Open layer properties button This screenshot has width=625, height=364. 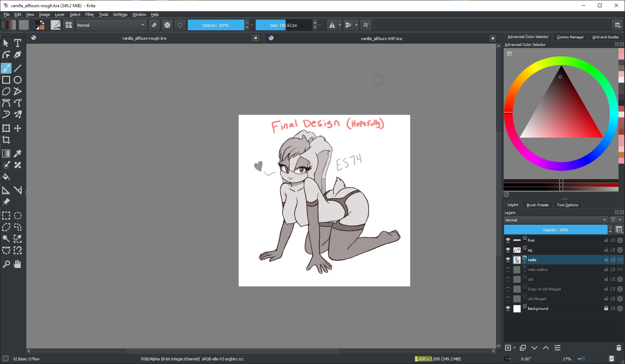point(557,348)
